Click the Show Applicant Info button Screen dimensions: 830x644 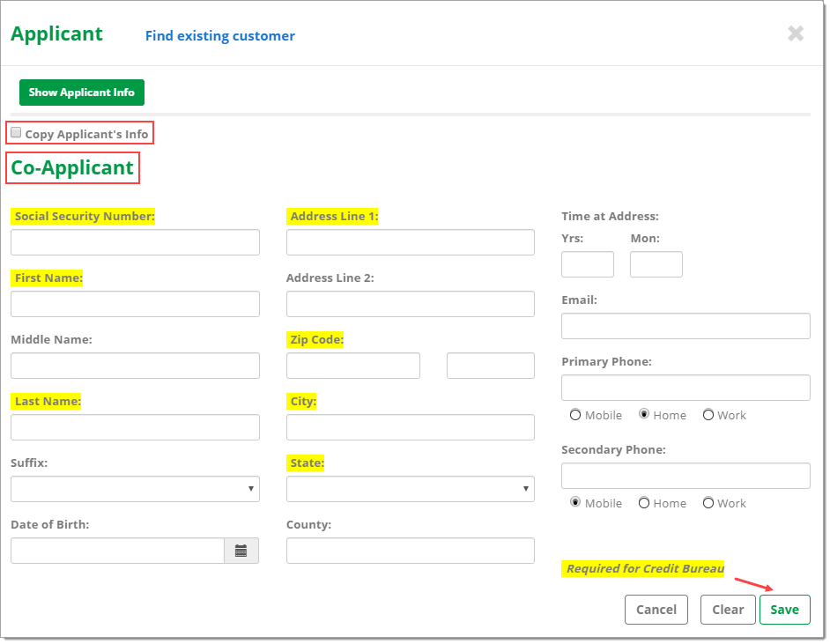[82, 93]
